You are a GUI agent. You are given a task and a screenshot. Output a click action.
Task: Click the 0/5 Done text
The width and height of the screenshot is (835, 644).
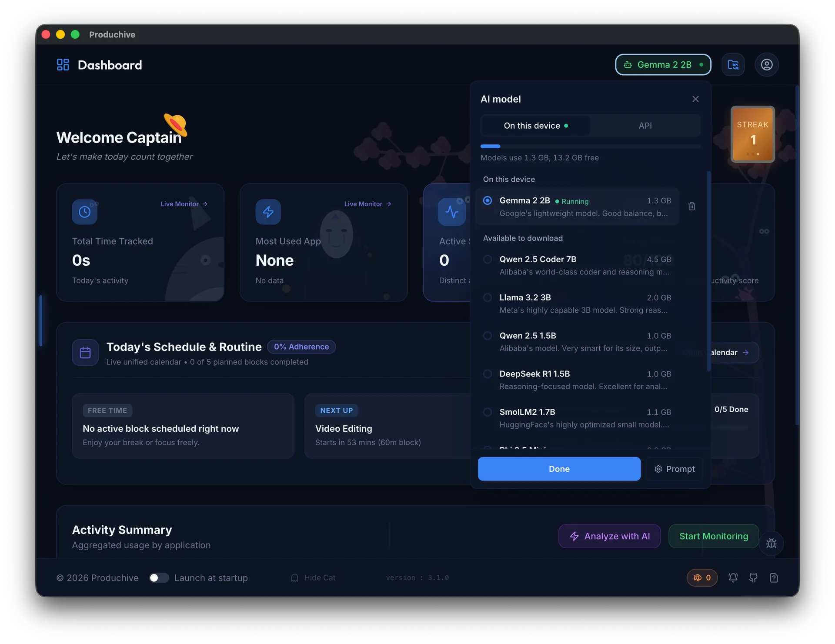(731, 409)
